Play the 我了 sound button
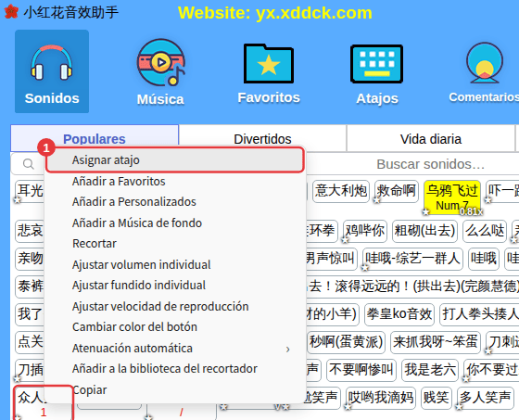Image resolution: width=519 pixels, height=420 pixels. coord(30,313)
